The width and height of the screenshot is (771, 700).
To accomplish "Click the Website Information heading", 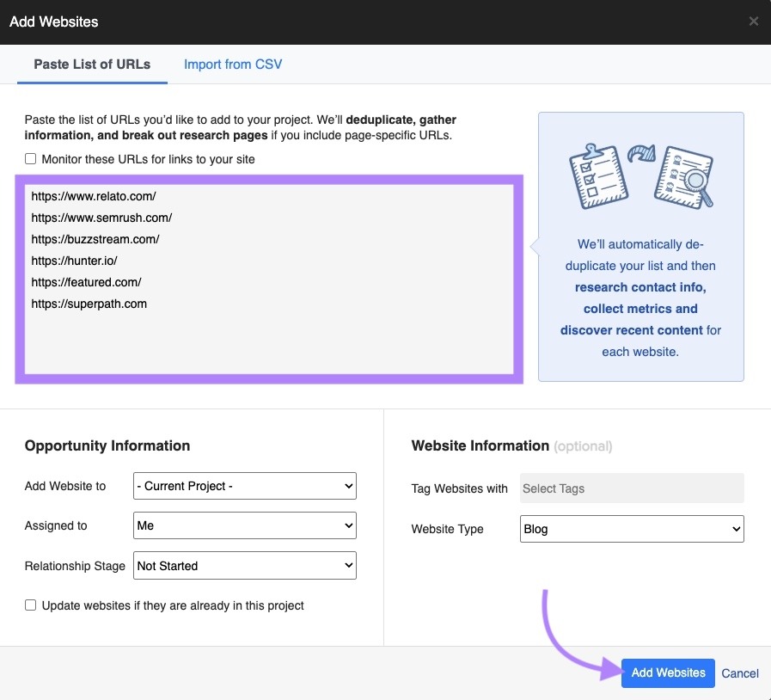I will click(480, 445).
